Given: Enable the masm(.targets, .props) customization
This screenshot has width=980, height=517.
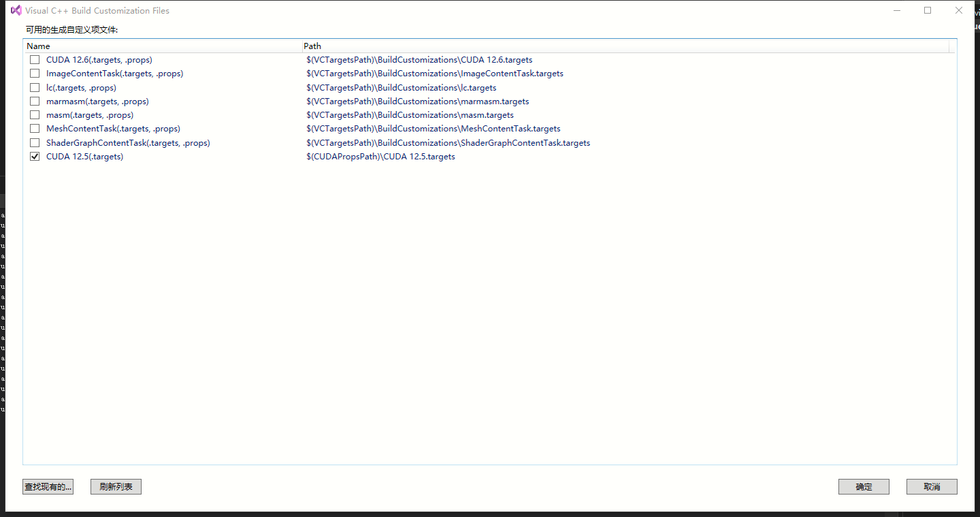Looking at the screenshot, I should [34, 114].
